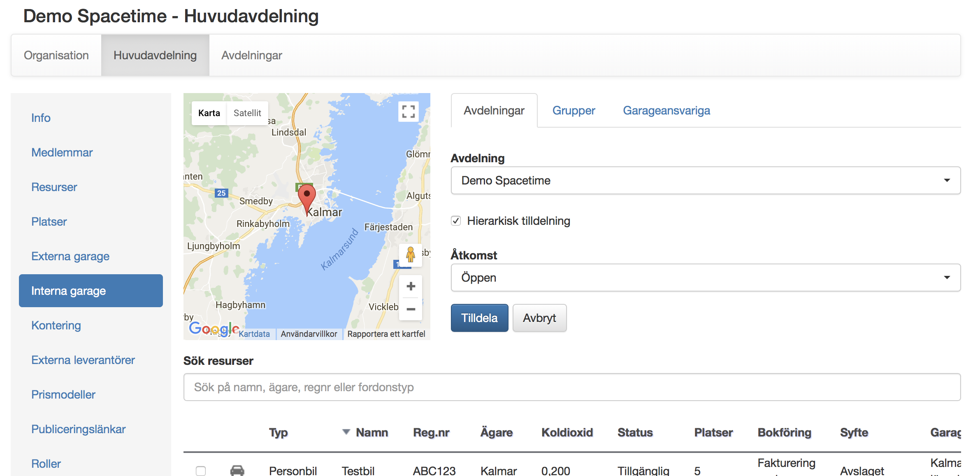Go to the Avdelningar top navigation tab
The width and height of the screenshot is (980, 476).
coord(251,55)
